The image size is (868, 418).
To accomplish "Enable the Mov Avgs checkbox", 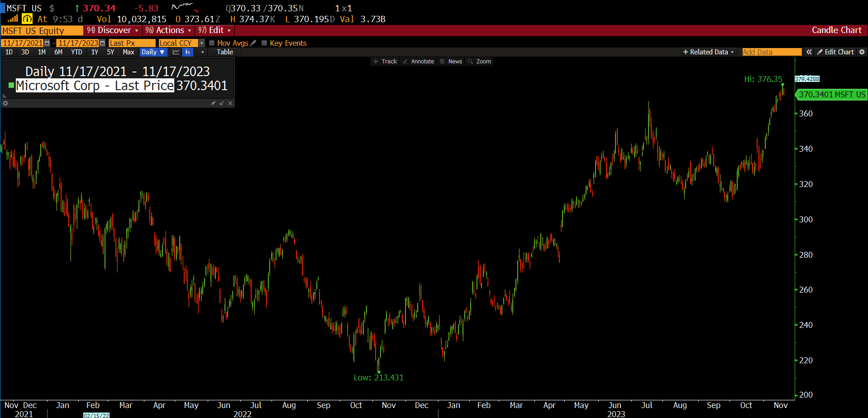I will (x=212, y=43).
